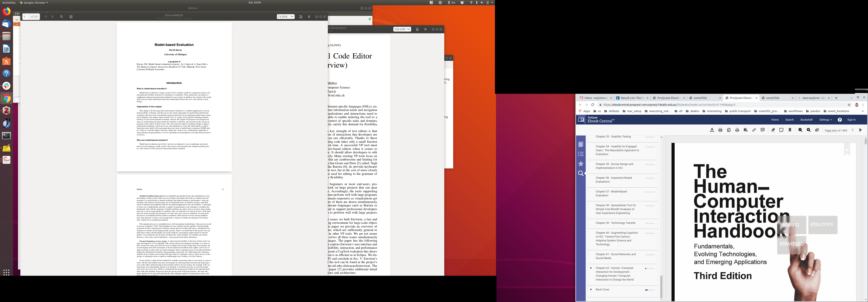Bookmark this page with the Chrome star

(849, 105)
